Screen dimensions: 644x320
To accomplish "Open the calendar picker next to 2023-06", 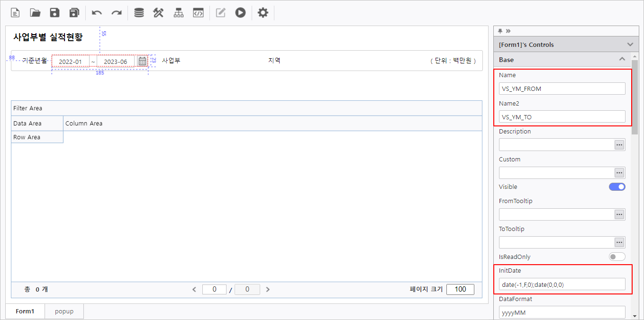I will [x=142, y=62].
